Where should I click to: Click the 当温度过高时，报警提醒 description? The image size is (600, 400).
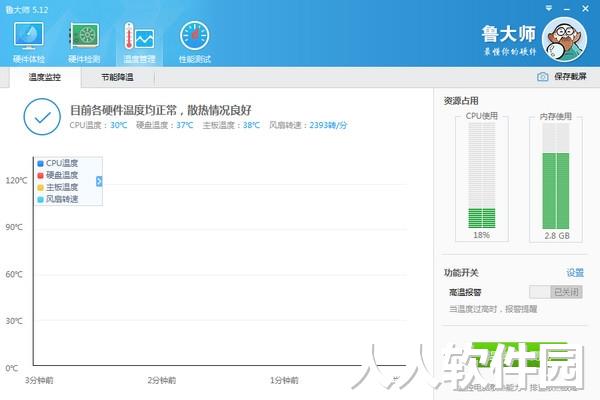tap(493, 309)
